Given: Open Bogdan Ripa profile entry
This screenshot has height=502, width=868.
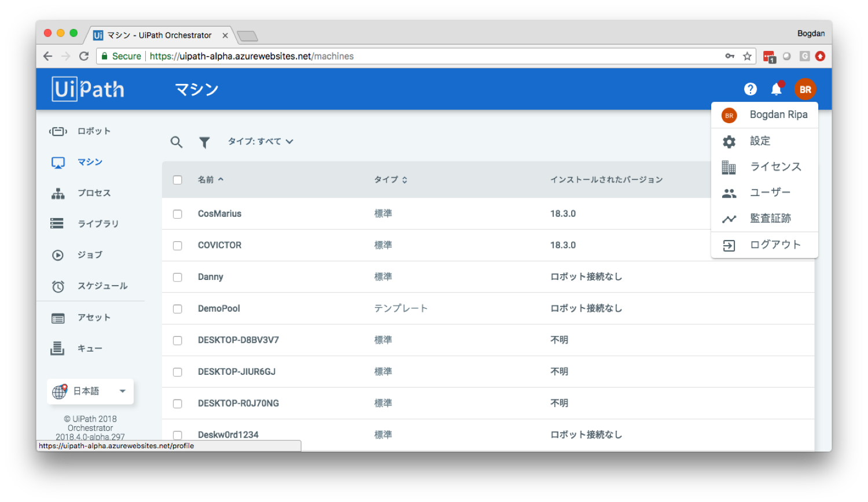Looking at the screenshot, I should [x=764, y=115].
